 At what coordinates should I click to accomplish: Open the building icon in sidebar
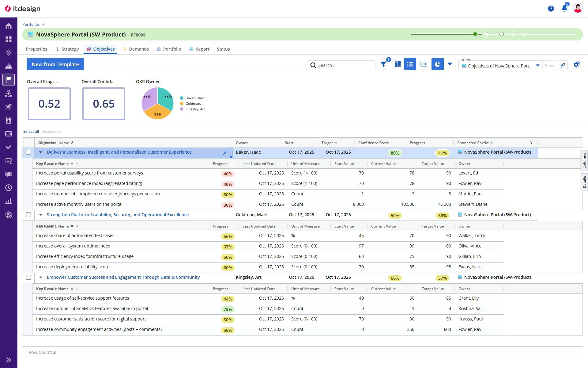tap(9, 120)
